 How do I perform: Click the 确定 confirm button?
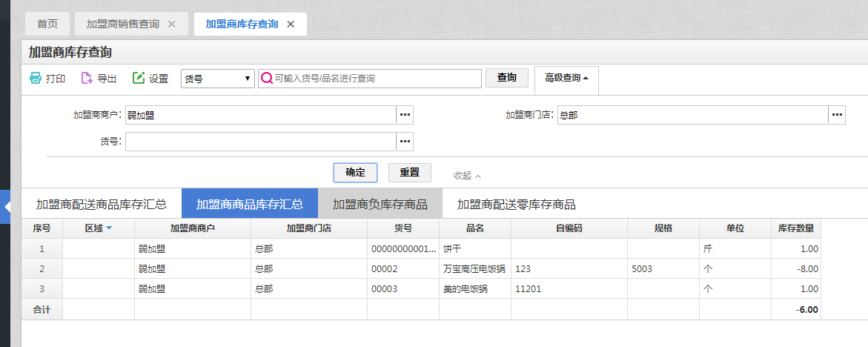click(x=355, y=172)
